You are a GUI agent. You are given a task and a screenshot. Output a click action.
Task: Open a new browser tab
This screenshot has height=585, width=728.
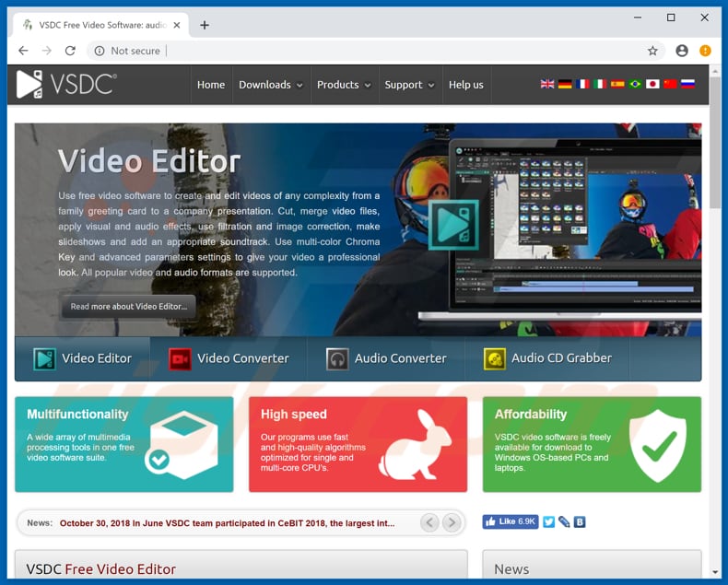point(205,25)
